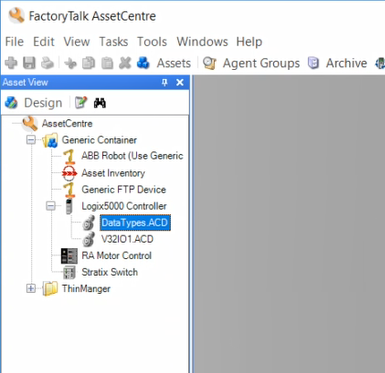Click the RA Motor Control cabinet icon

[x=69, y=256]
